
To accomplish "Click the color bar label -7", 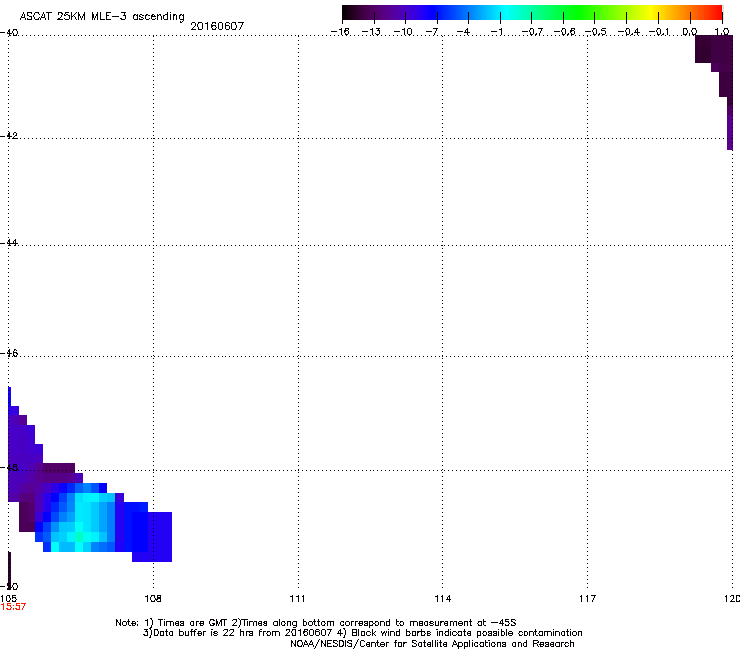I will point(432,32).
